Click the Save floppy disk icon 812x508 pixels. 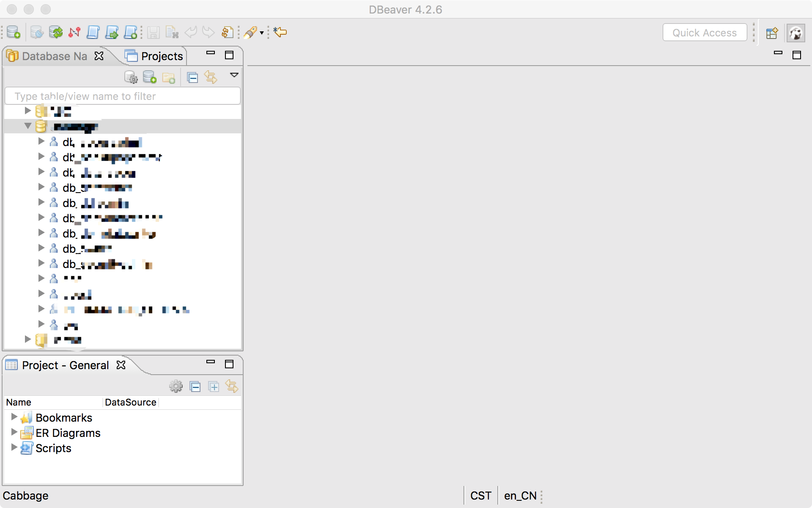153,32
